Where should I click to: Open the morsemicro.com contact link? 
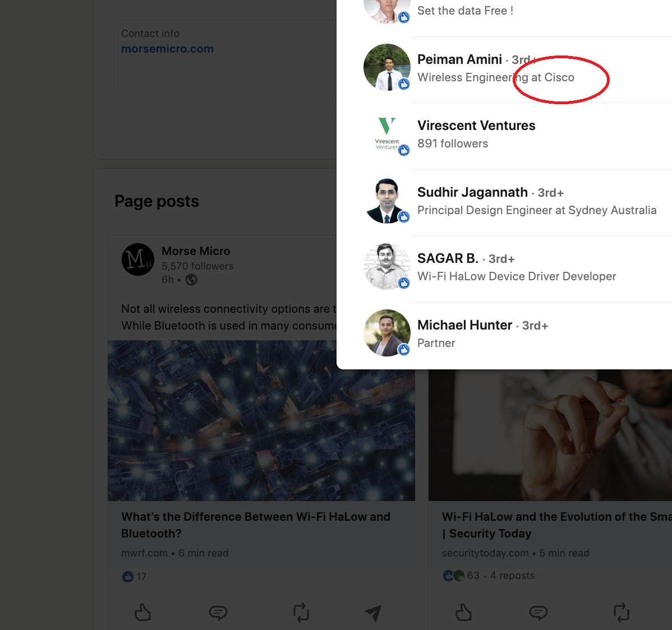coord(167,49)
